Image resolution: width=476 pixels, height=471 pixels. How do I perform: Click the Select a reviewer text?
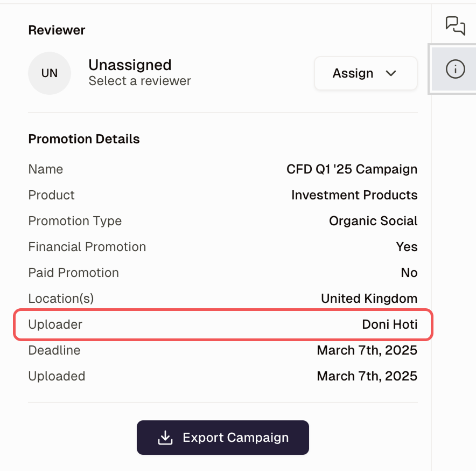coord(139,81)
